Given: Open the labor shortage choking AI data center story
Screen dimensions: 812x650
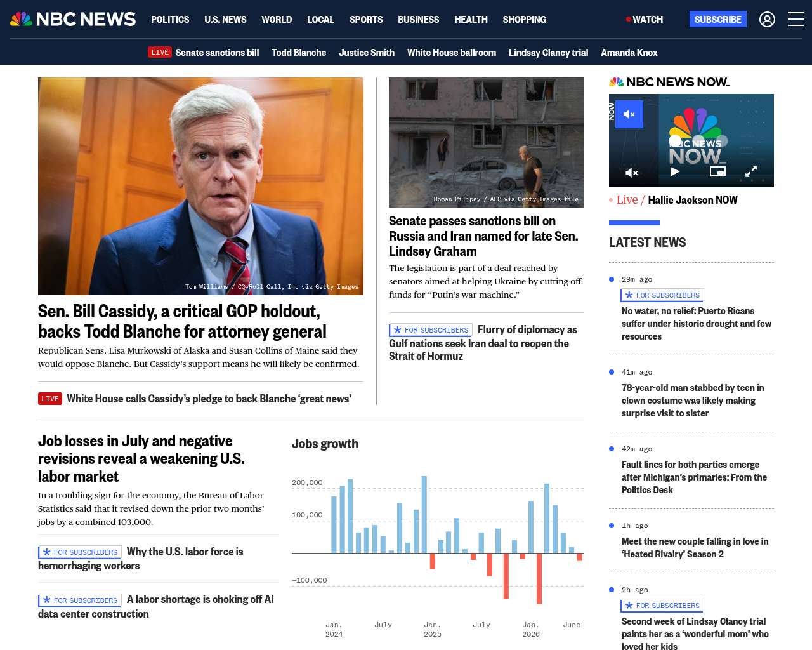Looking at the screenshot, I should [156, 606].
